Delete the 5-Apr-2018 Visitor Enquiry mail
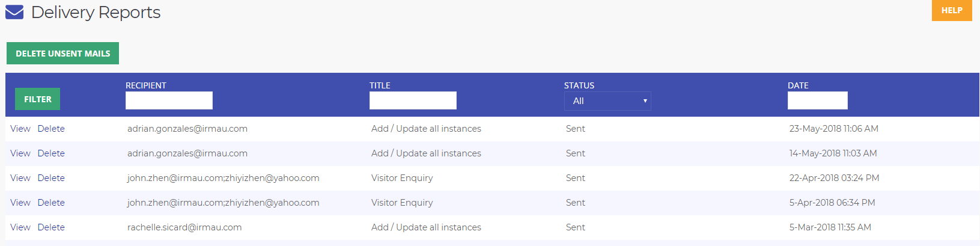This screenshot has width=980, height=246. 51,203
